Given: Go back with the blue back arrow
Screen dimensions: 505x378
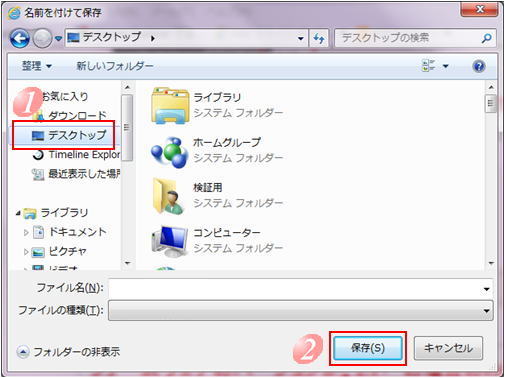Looking at the screenshot, I should (20, 39).
